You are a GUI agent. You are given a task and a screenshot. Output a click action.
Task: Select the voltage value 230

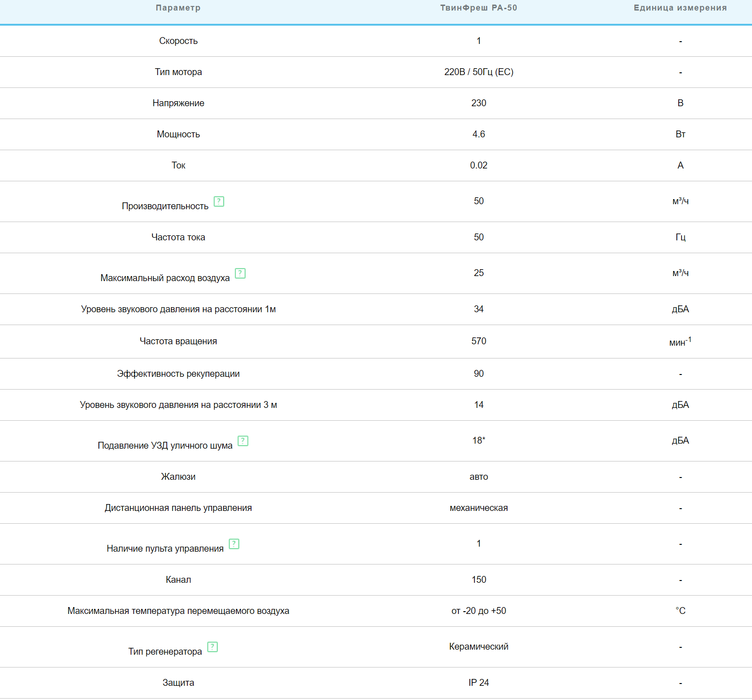pos(479,103)
